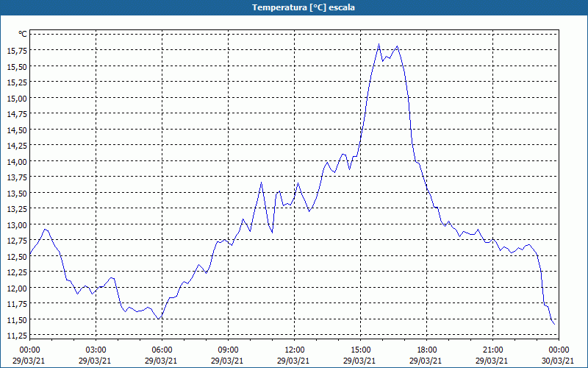This screenshot has height=368, width=588.
Task: Click the 29/03/21 date under 06:00
Action: click(x=162, y=361)
